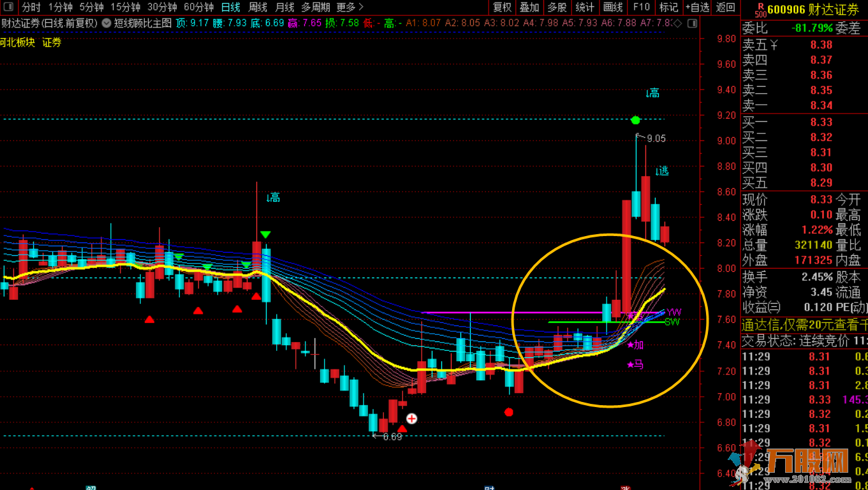Click the 9.05 high price annotation
The height and width of the screenshot is (490, 868).
coord(656,138)
